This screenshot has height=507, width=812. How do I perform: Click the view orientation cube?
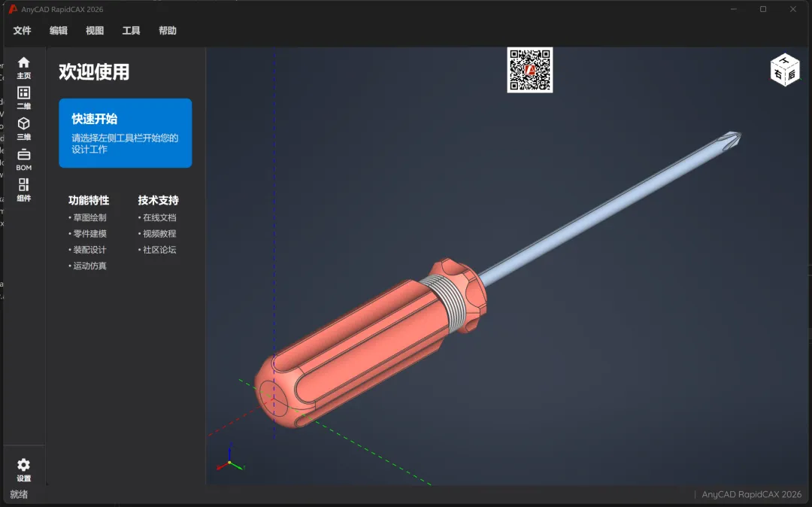point(784,70)
